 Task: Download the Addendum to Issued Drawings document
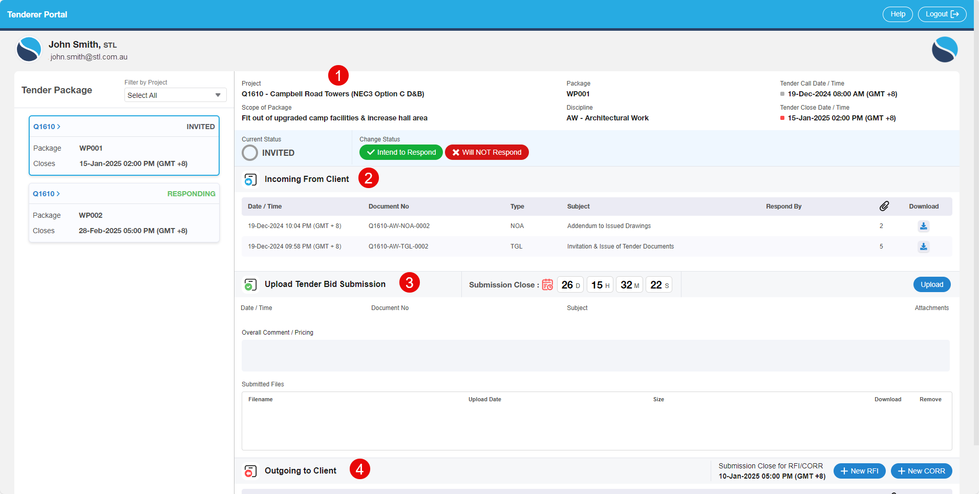point(923,226)
